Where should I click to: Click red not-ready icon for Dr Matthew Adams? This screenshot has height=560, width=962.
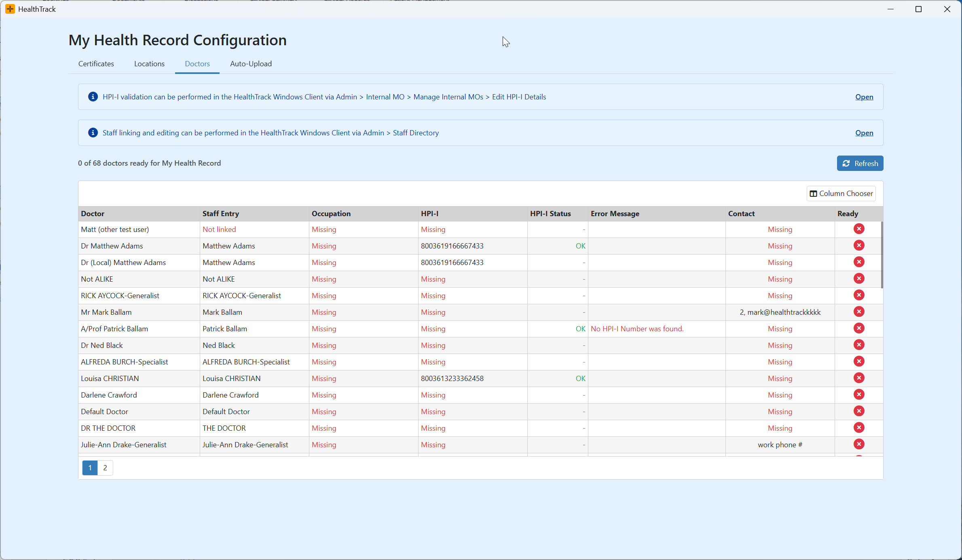coord(859,245)
